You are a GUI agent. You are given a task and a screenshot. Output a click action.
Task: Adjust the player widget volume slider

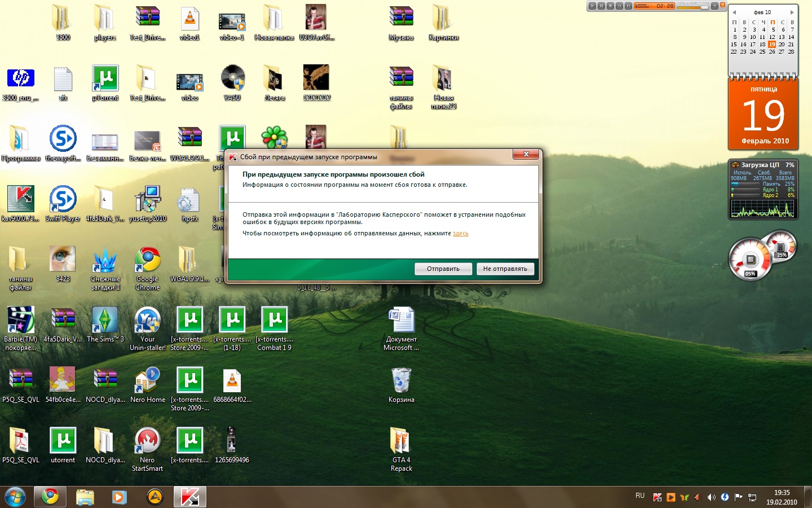pos(692,7)
